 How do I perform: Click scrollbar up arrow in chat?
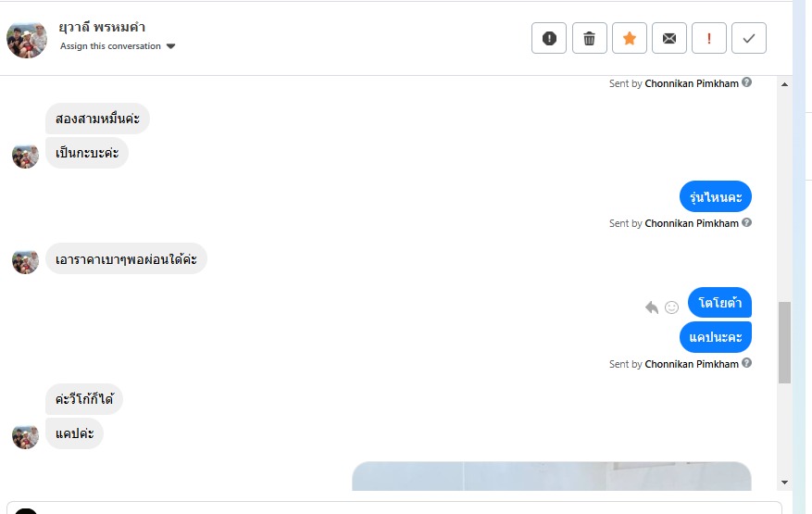point(784,84)
